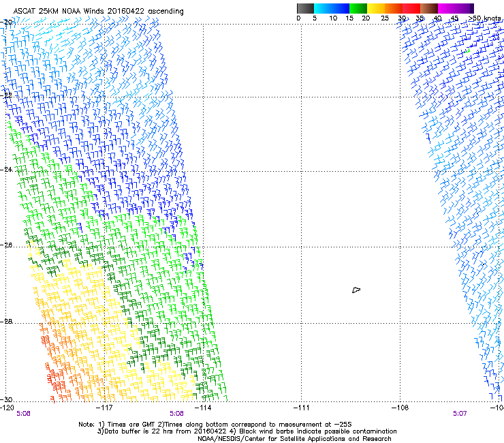Click the dark purple >50 knots legend swatch

click(x=471, y=8)
